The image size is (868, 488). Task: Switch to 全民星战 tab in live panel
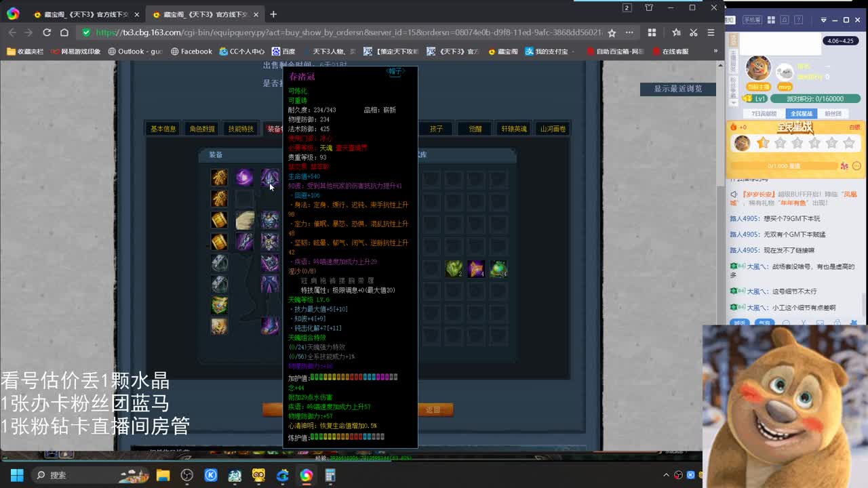(800, 114)
